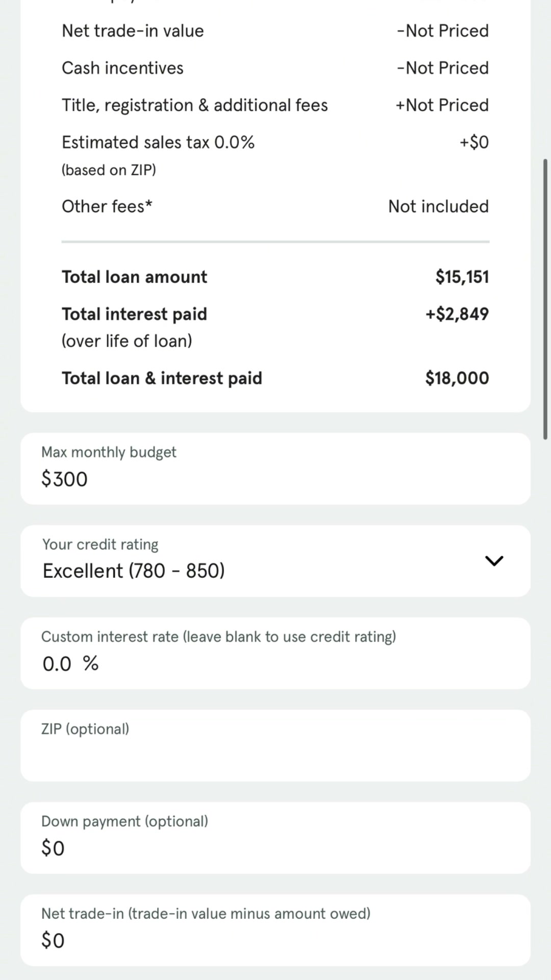Select Total loan amount row

tap(275, 277)
